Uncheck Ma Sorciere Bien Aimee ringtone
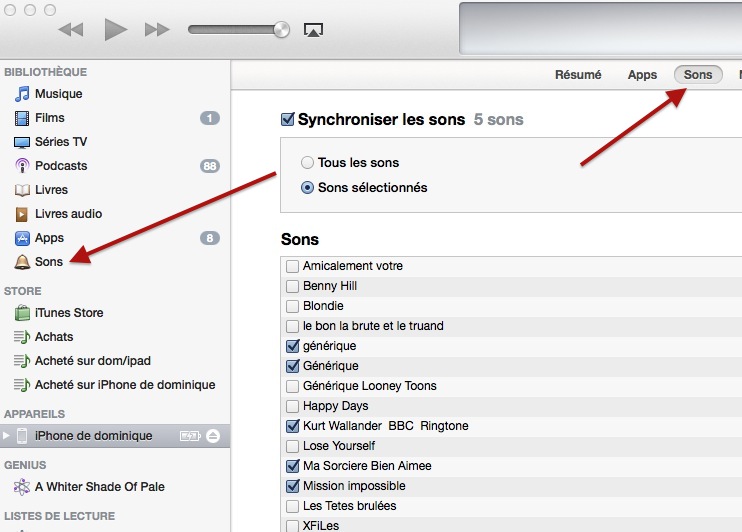The height and width of the screenshot is (532, 742). [x=292, y=466]
